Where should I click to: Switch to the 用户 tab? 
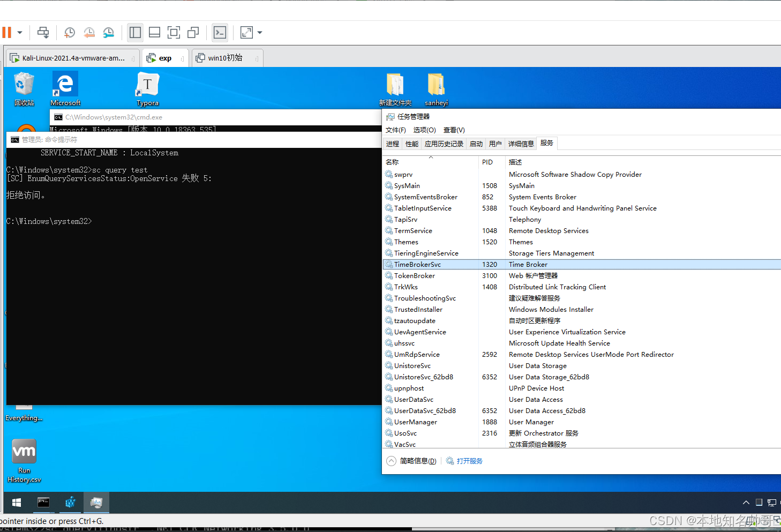(x=495, y=144)
